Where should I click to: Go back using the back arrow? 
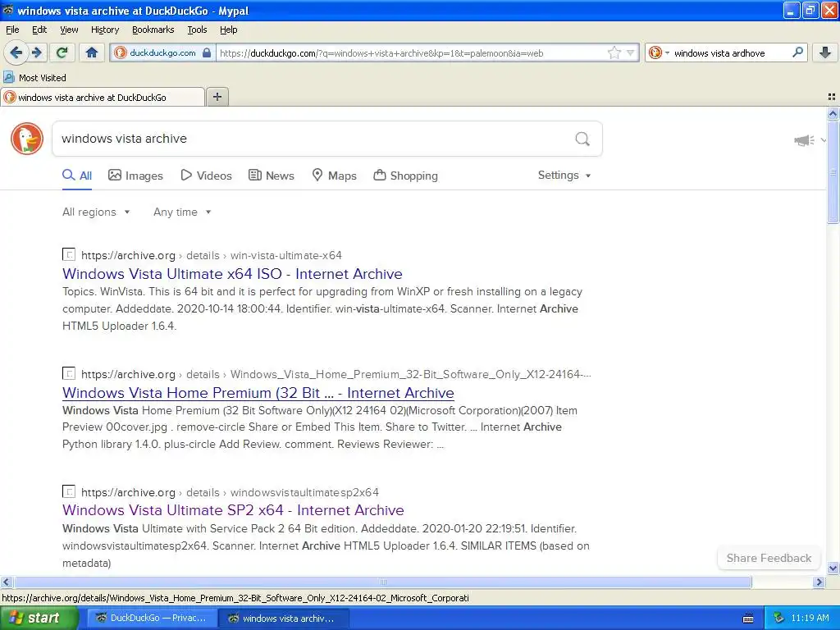coord(16,52)
